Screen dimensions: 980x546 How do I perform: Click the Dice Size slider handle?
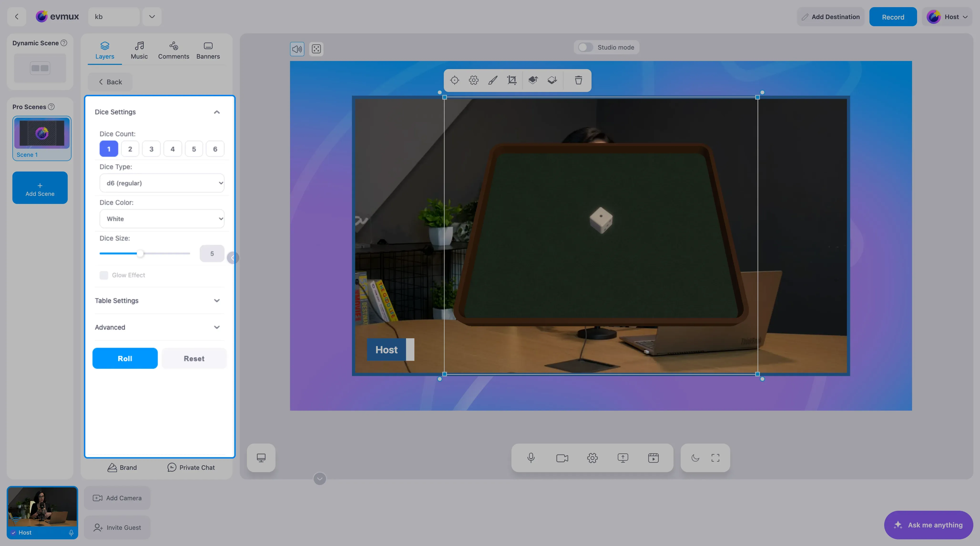point(140,254)
